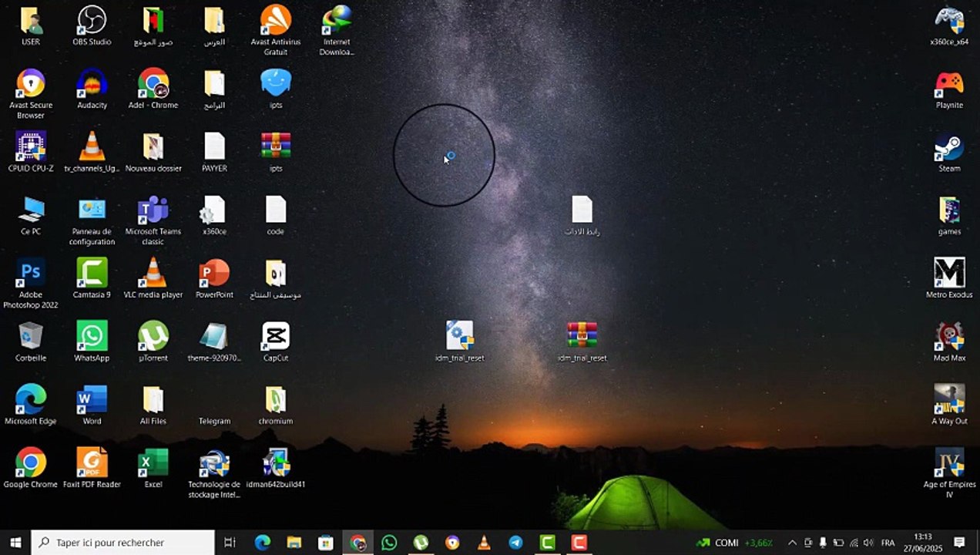980x555 pixels.
Task: Select idm_trial_reset WinRAR archive
Action: [582, 341]
